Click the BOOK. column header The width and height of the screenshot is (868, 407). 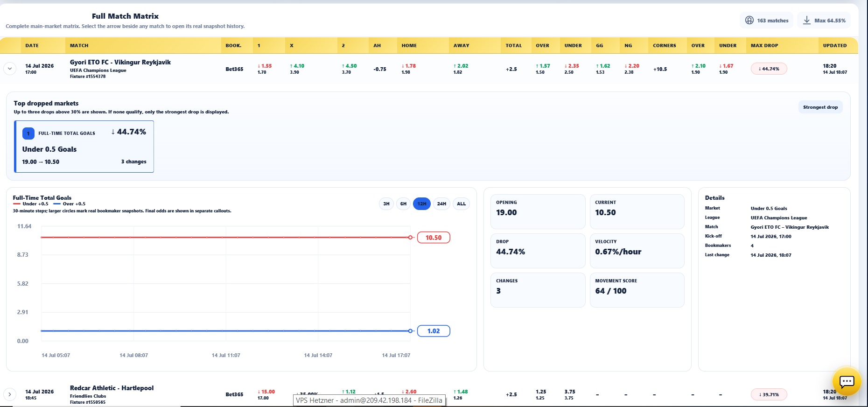233,46
